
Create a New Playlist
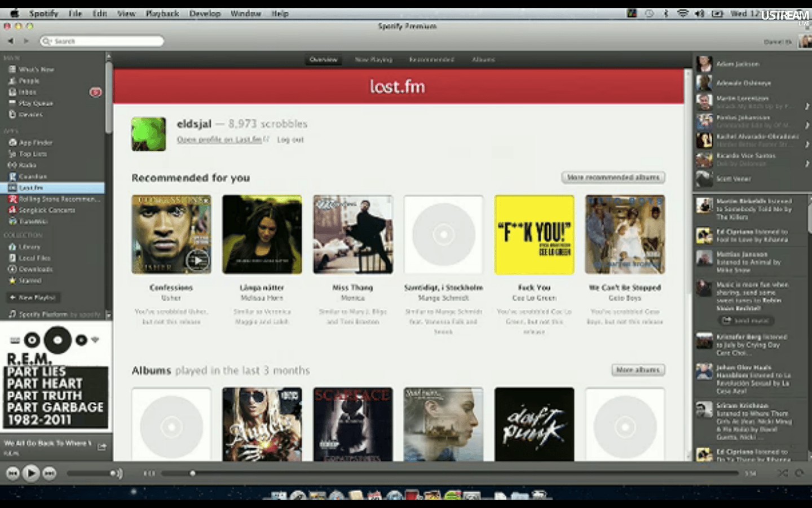tap(32, 297)
